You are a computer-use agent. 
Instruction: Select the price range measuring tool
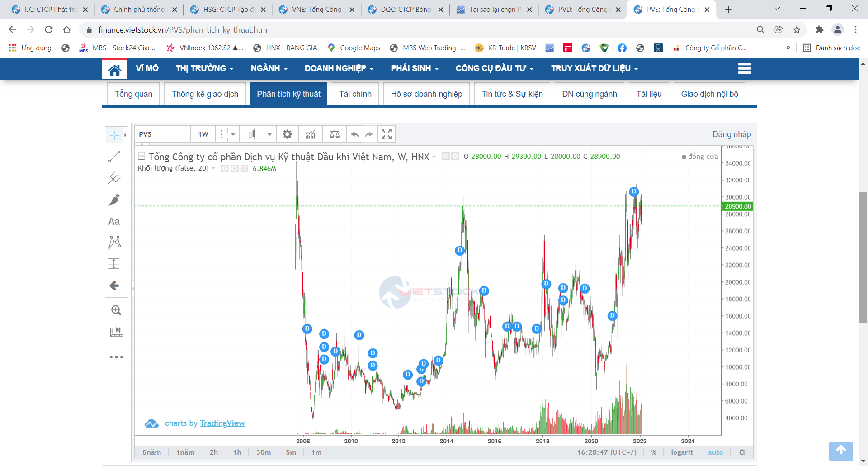(114, 264)
